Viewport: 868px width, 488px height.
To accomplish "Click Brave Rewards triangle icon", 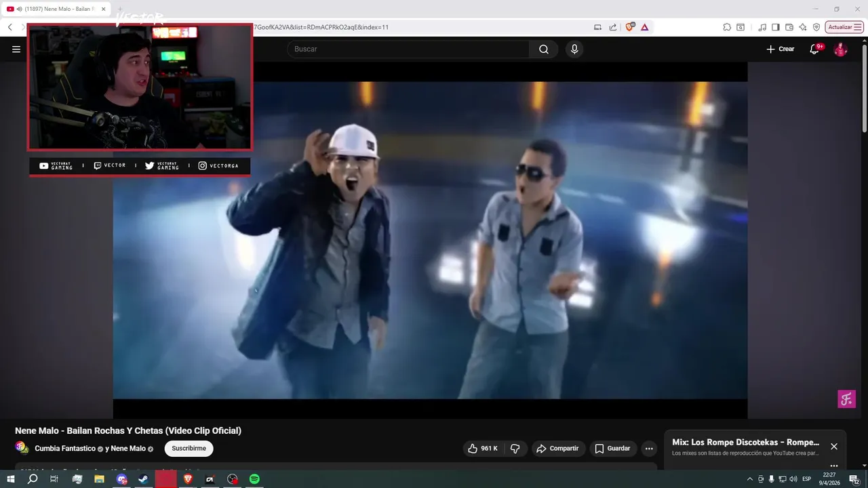I will pos(644,27).
